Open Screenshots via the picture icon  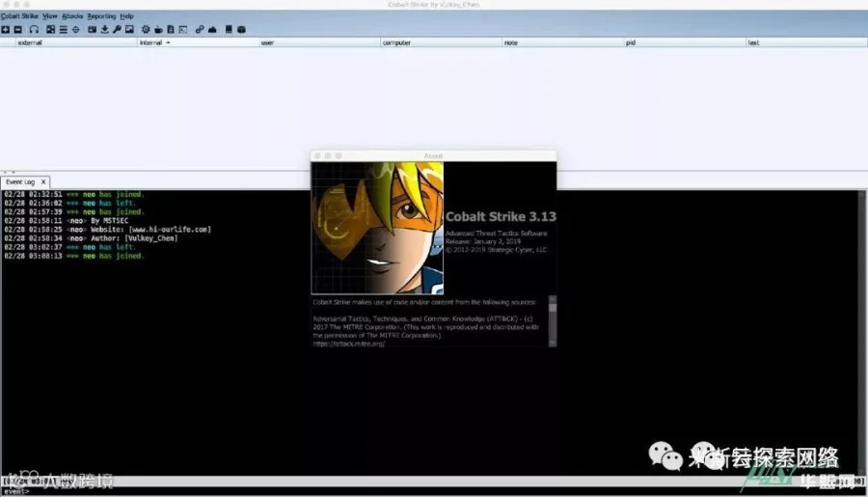coord(129,29)
